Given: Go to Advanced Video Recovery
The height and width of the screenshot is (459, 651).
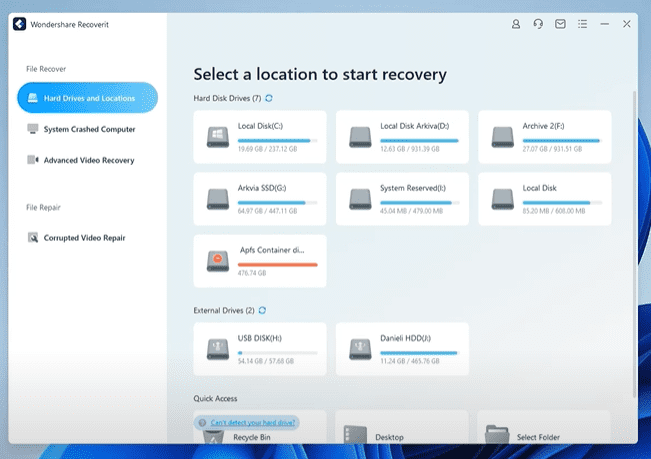Looking at the screenshot, I should tap(88, 160).
